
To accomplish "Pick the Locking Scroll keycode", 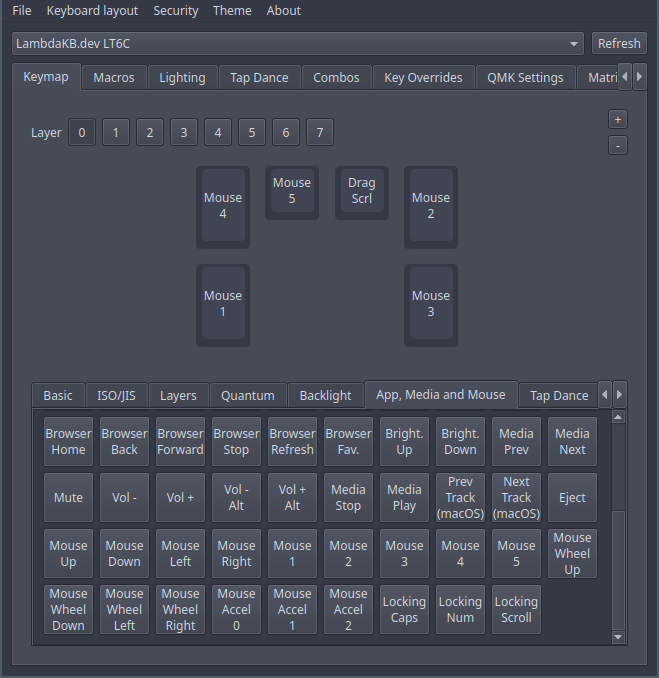I will tap(516, 610).
